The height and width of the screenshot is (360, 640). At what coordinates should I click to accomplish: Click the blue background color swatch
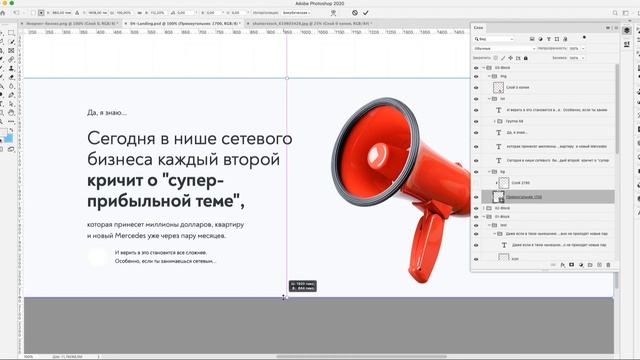click(9, 139)
